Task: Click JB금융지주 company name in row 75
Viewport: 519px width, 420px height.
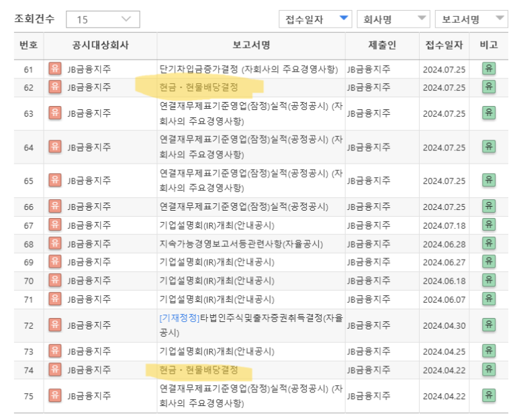Action: [89, 396]
